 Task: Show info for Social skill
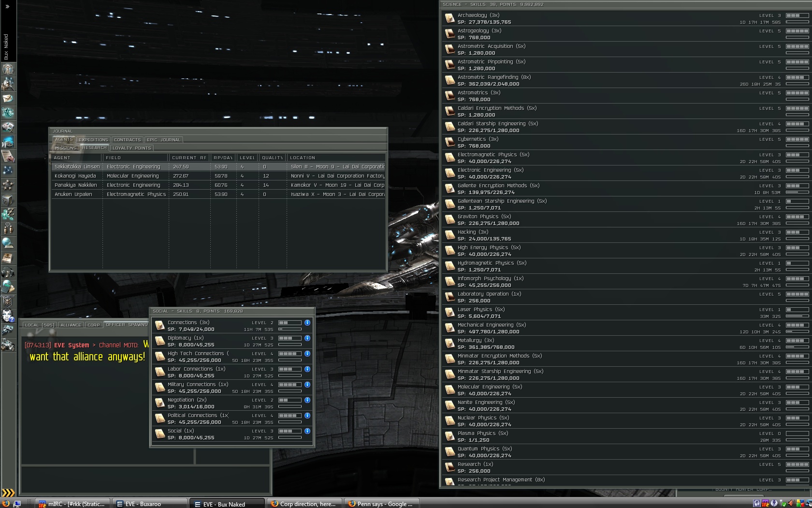coord(307,431)
